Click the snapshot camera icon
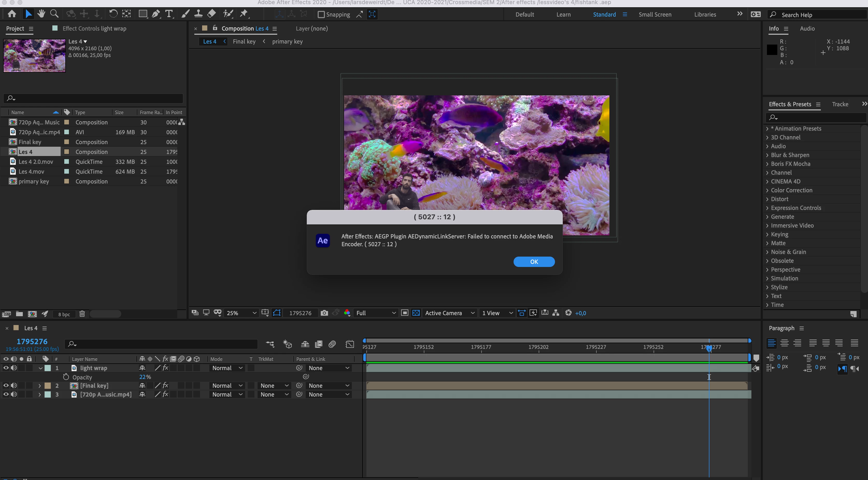Viewport: 868px width, 480px height. tap(324, 313)
